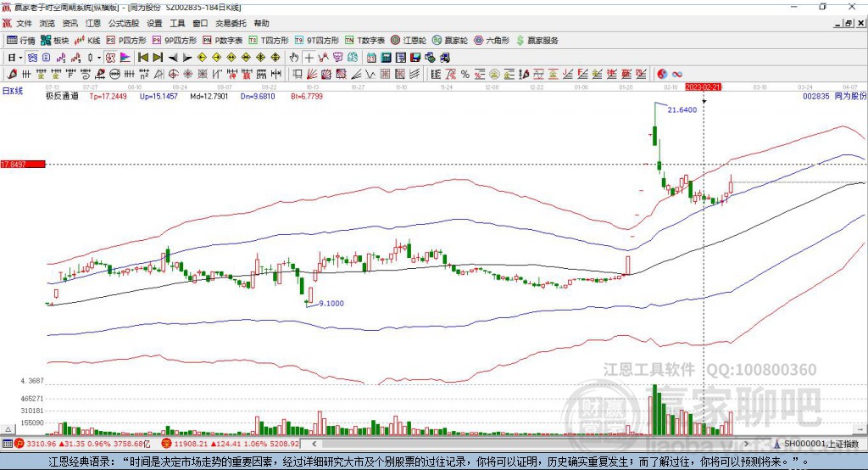Viewport: 868px width, 470px height.
Task: Toggle the crosshair cursor tool
Action: pos(309,57)
